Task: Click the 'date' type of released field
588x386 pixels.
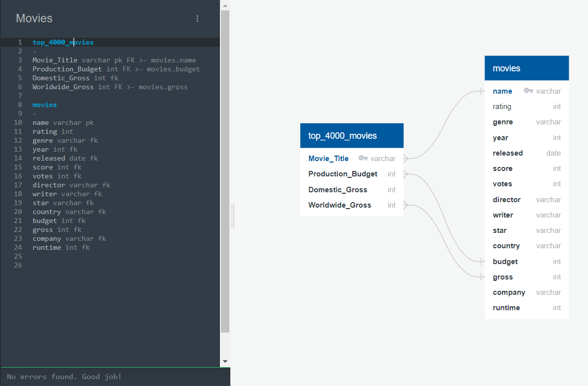Action: [553, 153]
